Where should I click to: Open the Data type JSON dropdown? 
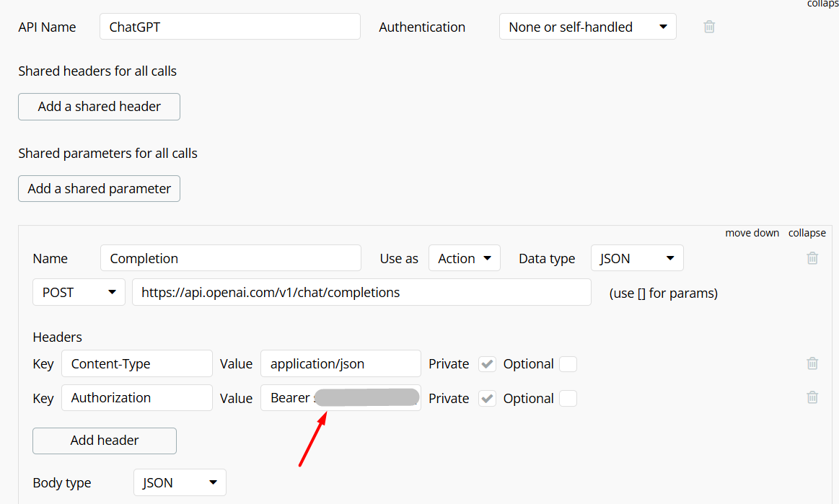click(636, 258)
